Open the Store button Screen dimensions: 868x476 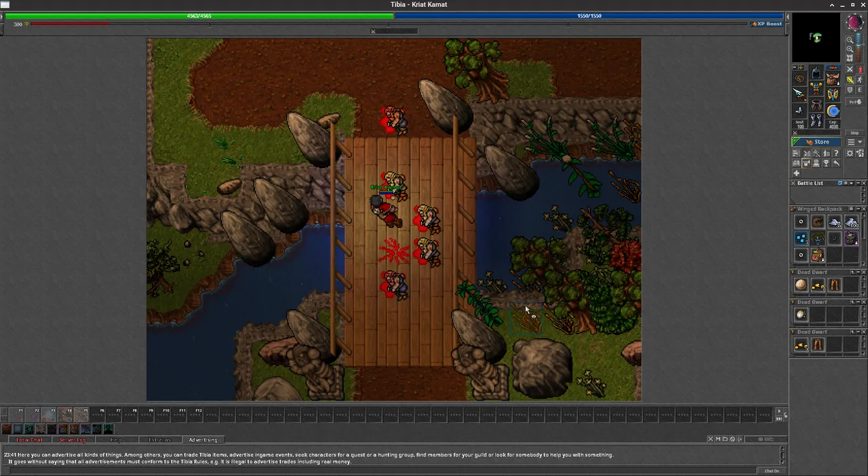coord(816,142)
